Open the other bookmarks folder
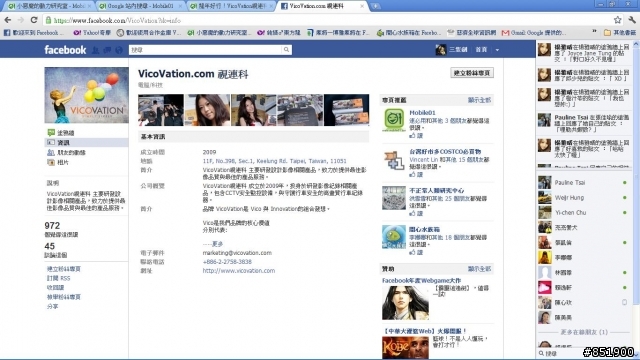Image resolution: width=640 pixels, height=360 pixels. click(619, 33)
